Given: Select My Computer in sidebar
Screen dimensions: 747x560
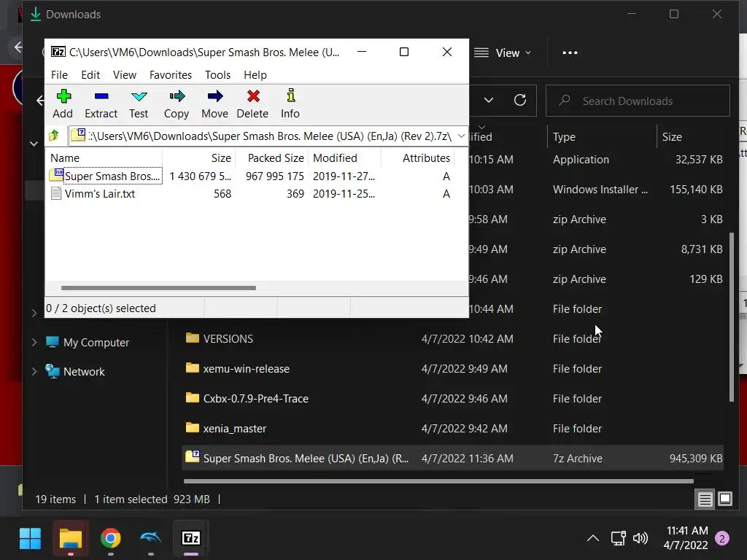Looking at the screenshot, I should (88, 343).
